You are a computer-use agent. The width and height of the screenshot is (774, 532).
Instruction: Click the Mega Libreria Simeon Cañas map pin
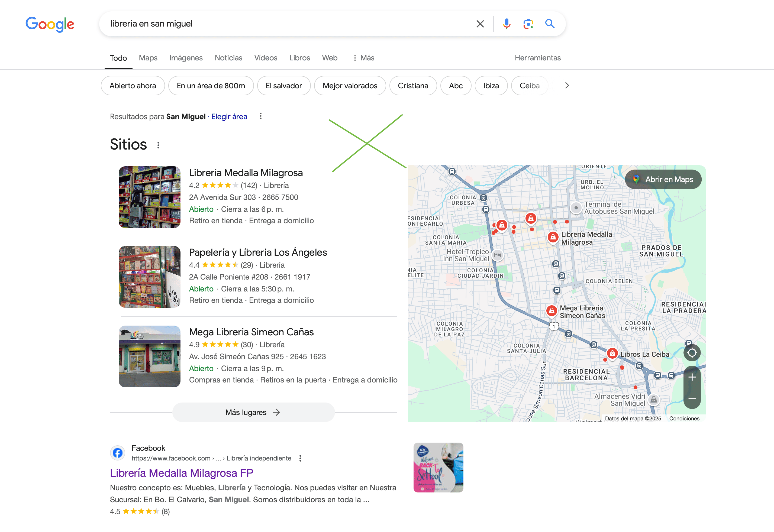552,311
